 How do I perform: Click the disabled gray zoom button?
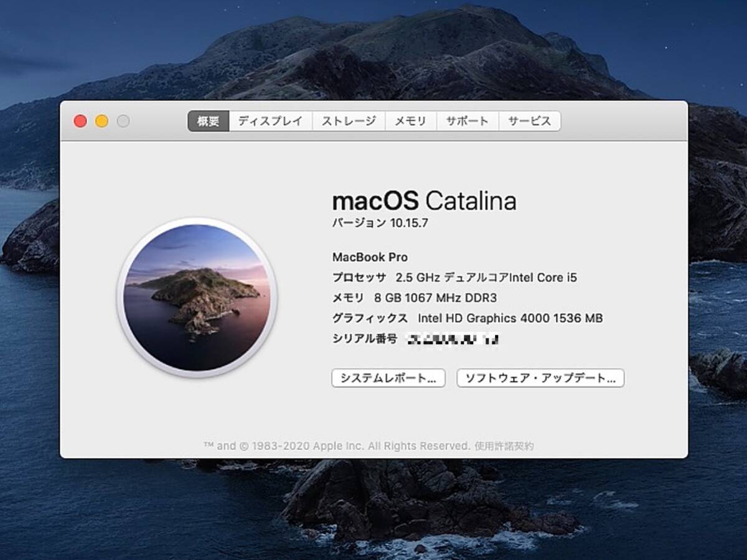[123, 121]
